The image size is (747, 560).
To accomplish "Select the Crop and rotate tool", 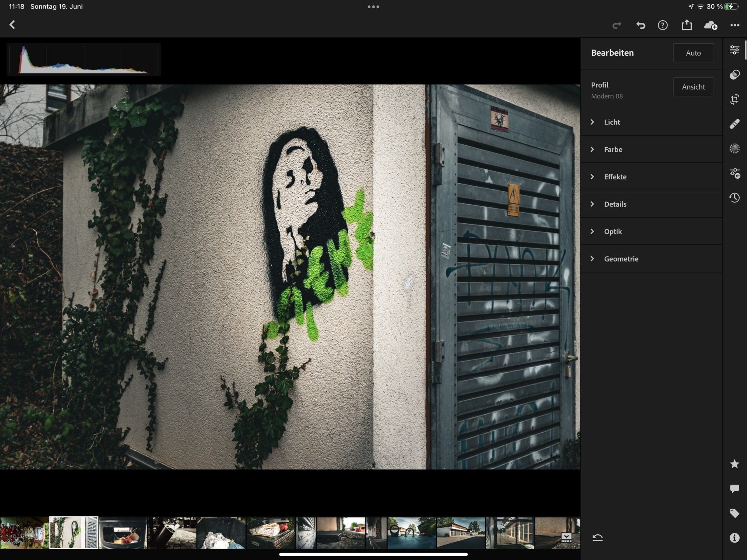I will tap(734, 99).
